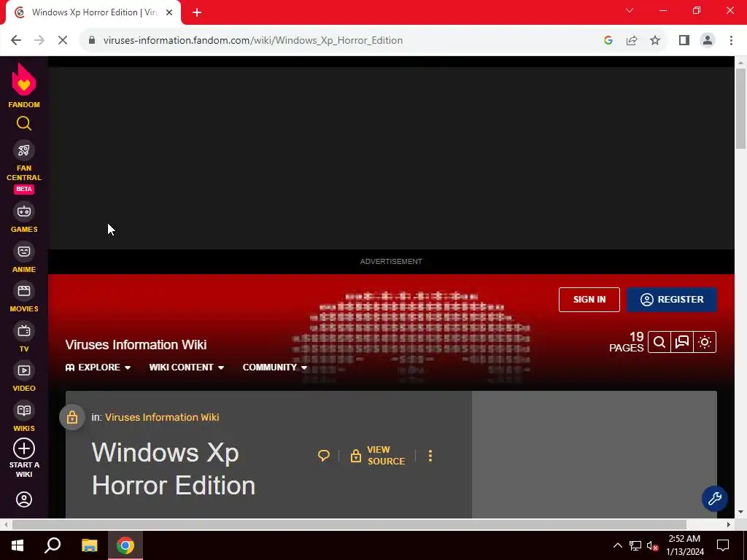Bookmark this tab with star icon
This screenshot has width=747, height=560.
(x=655, y=41)
